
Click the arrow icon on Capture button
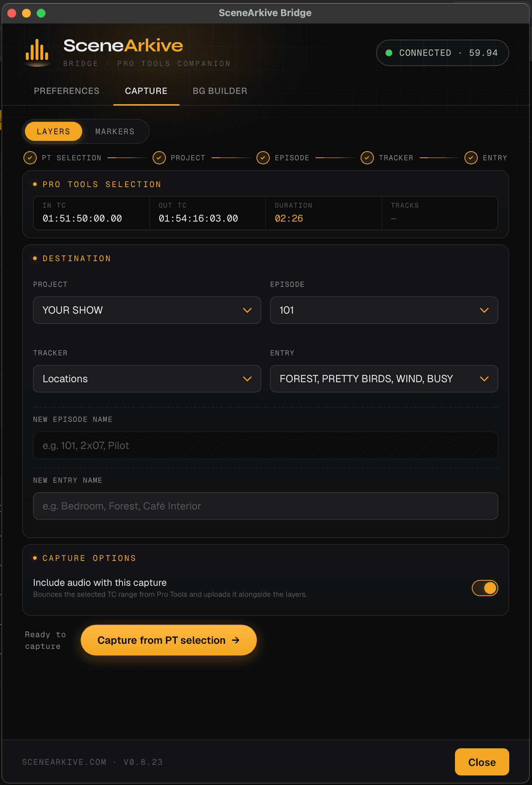pos(236,640)
